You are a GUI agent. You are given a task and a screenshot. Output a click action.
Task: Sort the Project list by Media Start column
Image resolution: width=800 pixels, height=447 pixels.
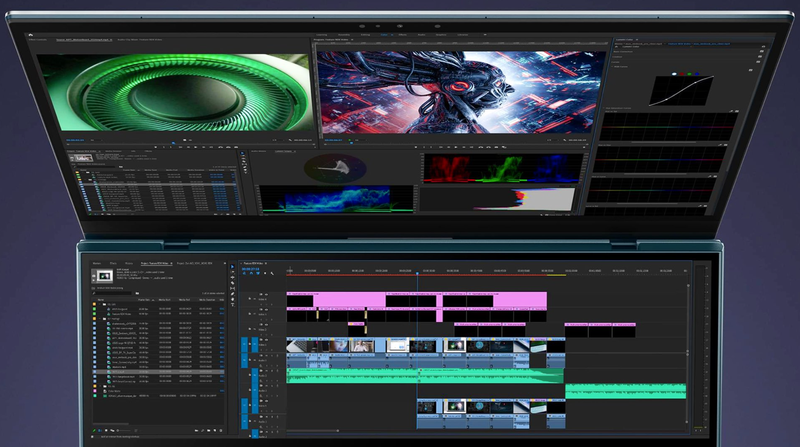pyautogui.click(x=164, y=300)
